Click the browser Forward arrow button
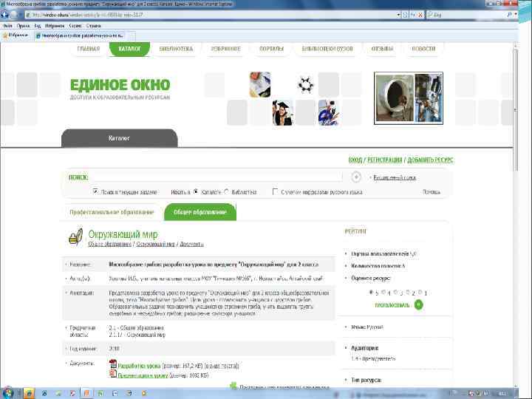 [x=14, y=15]
